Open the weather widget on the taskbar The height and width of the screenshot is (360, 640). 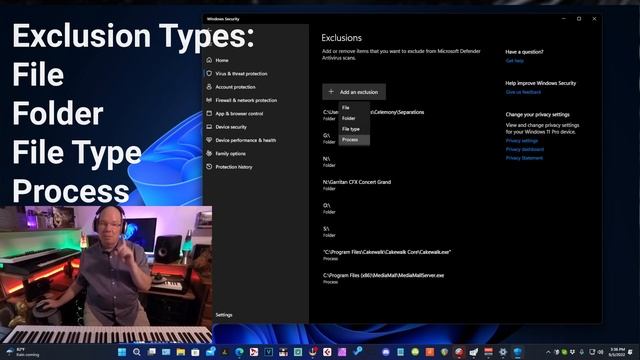(x=23, y=352)
